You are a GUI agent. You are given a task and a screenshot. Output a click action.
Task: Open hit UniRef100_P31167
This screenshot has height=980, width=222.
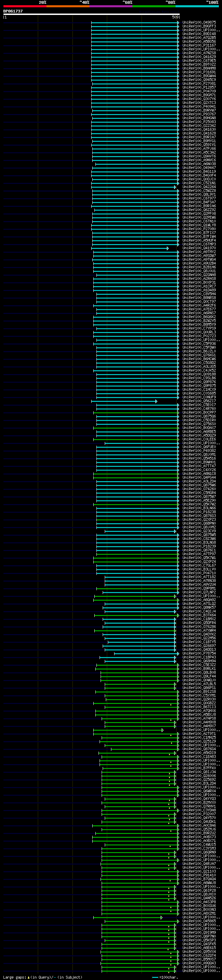[199, 45]
